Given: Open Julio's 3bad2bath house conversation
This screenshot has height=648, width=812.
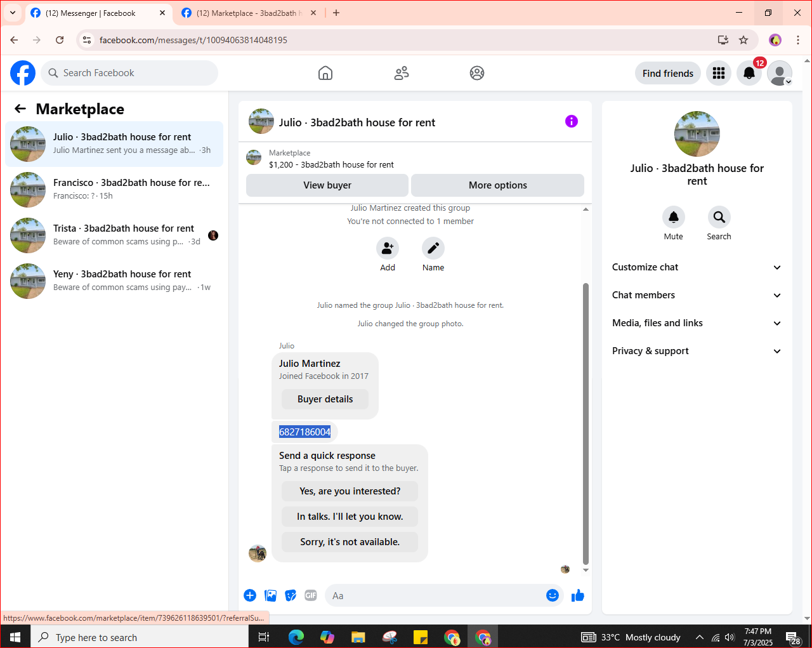Looking at the screenshot, I should 114,144.
